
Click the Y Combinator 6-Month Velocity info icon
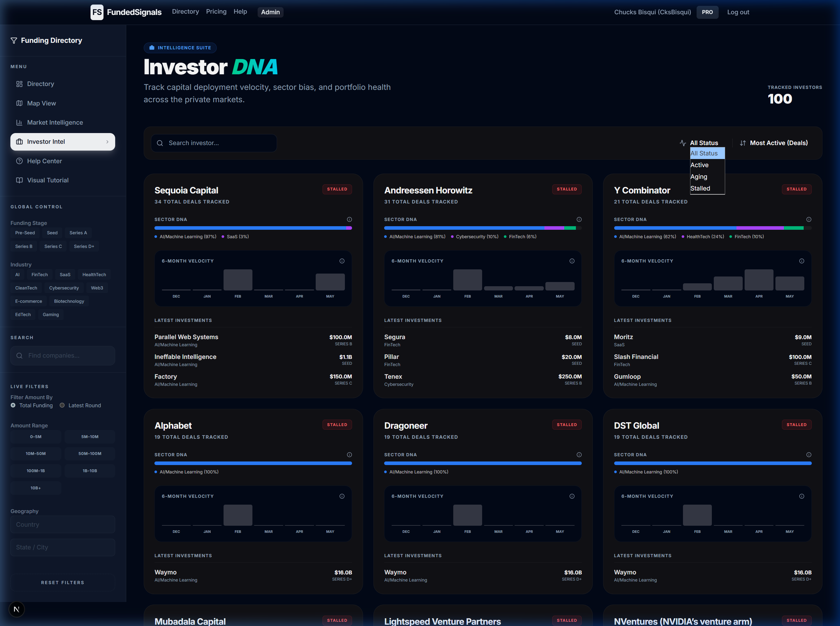click(801, 261)
